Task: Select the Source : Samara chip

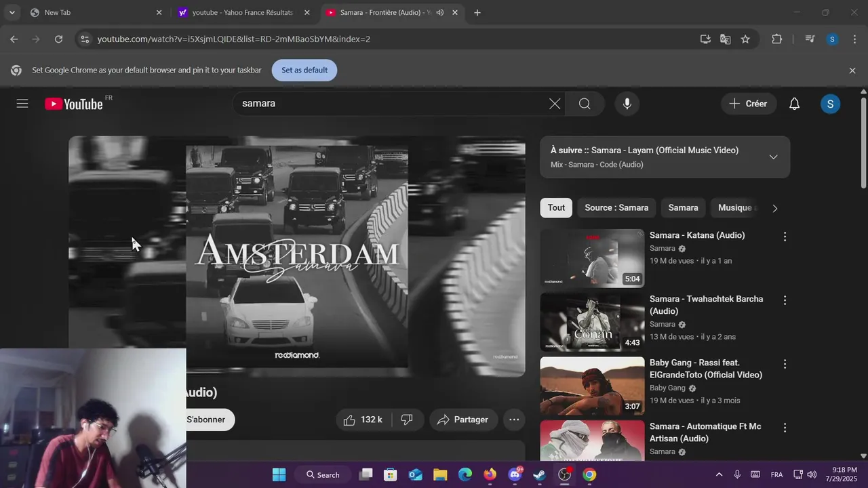Action: coord(616,208)
